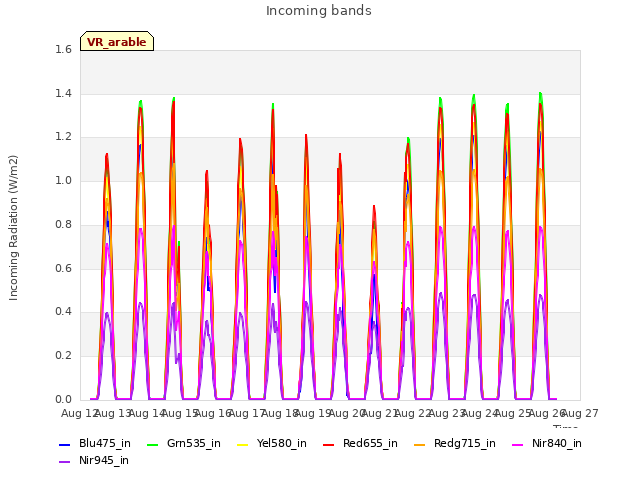Click the Nir945_in legend label
This screenshot has height=480, width=640.
[x=104, y=460]
